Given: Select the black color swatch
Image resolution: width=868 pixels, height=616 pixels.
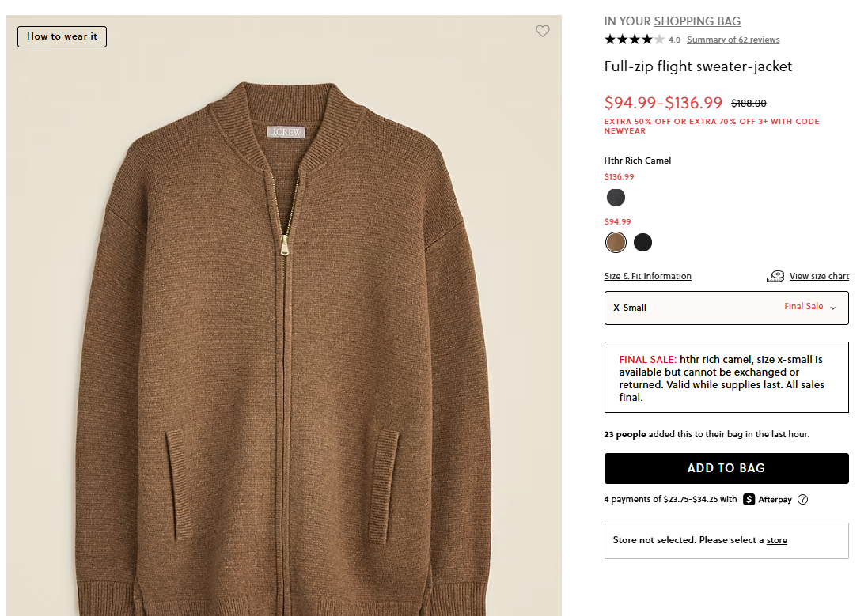Looking at the screenshot, I should click(x=642, y=242).
